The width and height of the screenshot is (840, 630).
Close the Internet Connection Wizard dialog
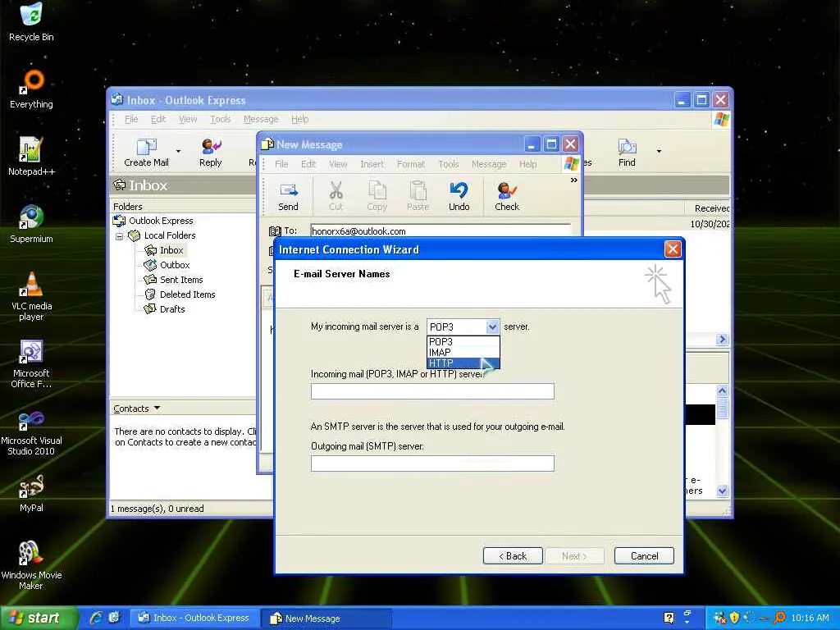click(x=673, y=249)
